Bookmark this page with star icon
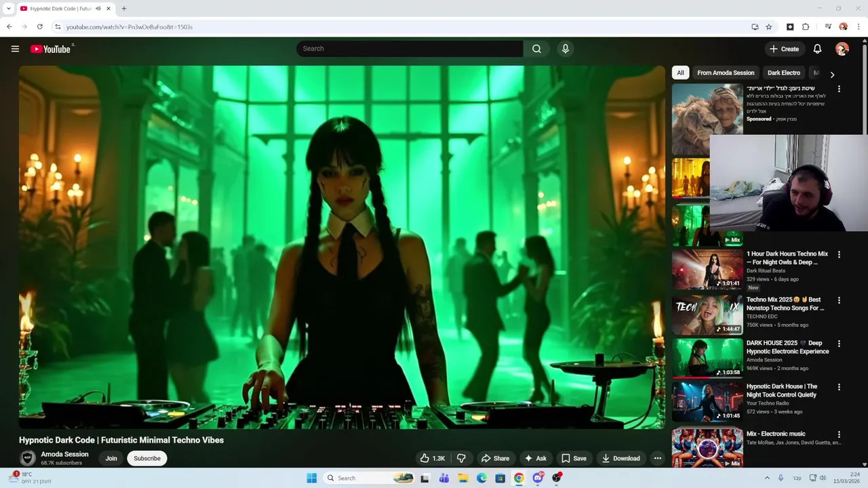The image size is (868, 488). pyautogui.click(x=769, y=26)
